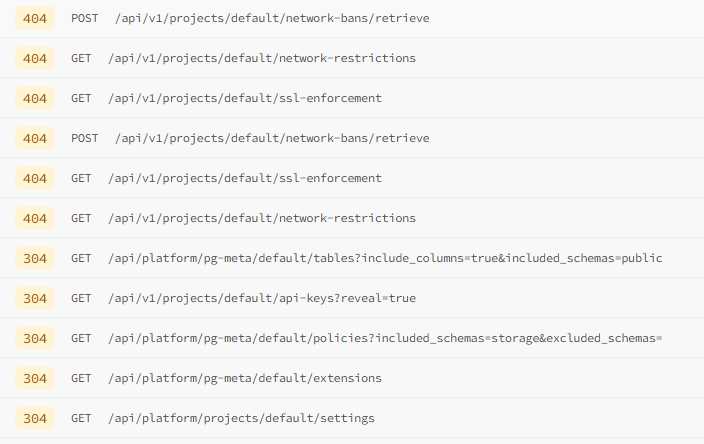
Task: Click the 304 badge on the settings request
Action: (35, 418)
